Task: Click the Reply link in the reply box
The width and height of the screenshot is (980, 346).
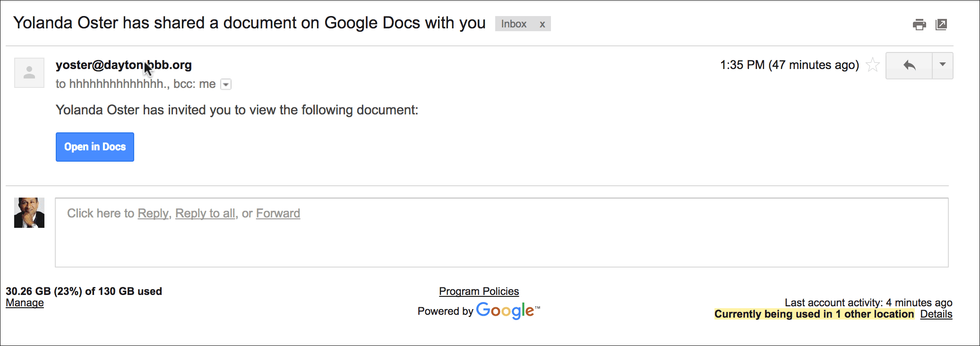Action: point(153,214)
